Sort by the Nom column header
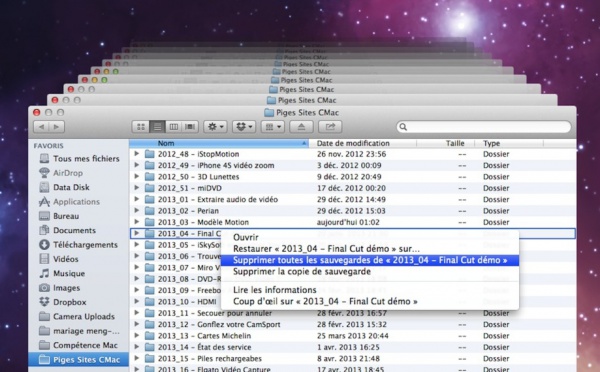The height and width of the screenshot is (372, 600). (219, 143)
